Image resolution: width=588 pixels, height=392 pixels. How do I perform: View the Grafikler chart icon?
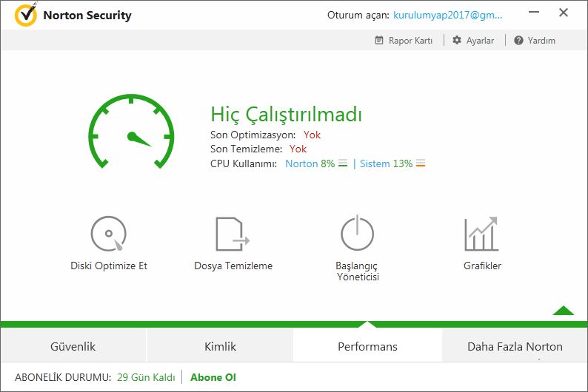pyautogui.click(x=481, y=234)
